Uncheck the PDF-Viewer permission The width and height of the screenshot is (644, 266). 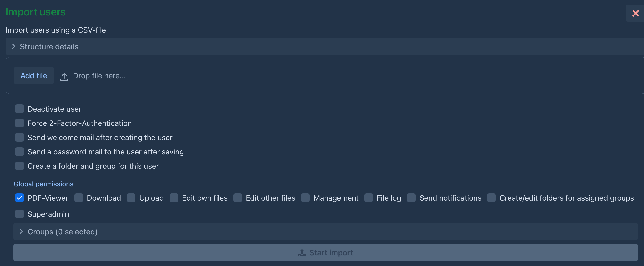(x=20, y=198)
